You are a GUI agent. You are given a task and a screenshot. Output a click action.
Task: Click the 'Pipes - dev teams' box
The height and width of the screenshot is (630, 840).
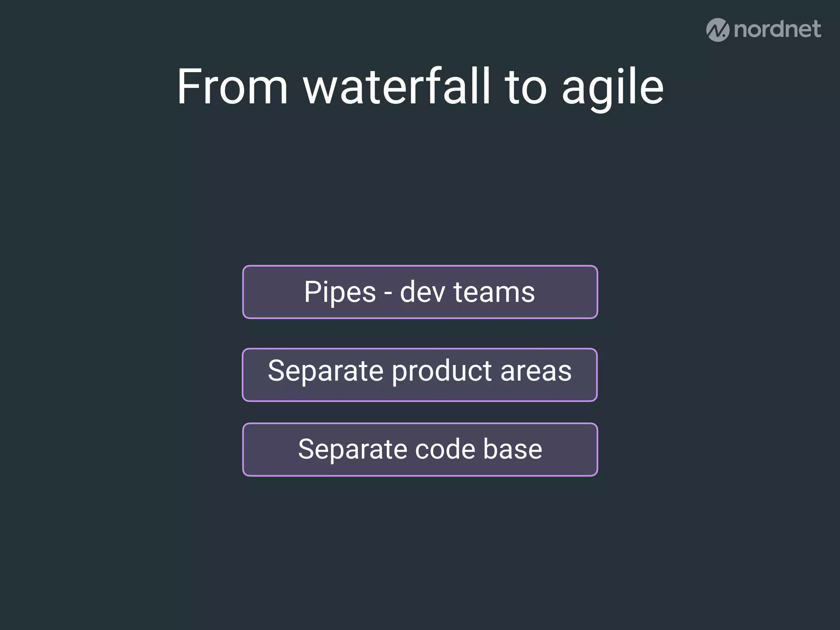click(420, 292)
